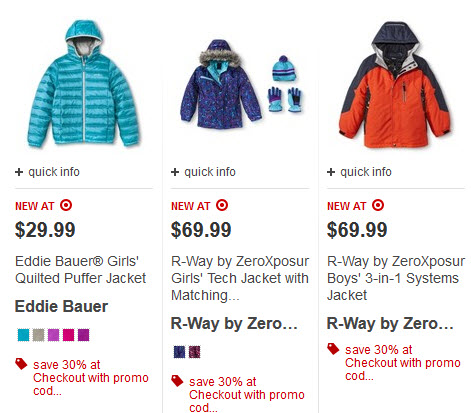Click the orange boys' jacket product image
Viewport: 471px width, 413px height.
point(395,85)
